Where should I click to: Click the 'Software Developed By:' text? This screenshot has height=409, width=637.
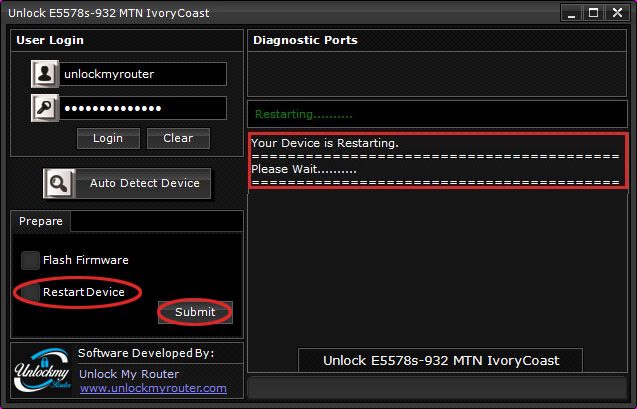[146, 353]
